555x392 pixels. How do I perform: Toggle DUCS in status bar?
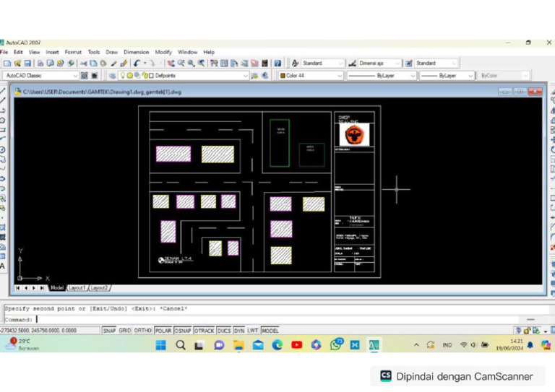[224, 331]
